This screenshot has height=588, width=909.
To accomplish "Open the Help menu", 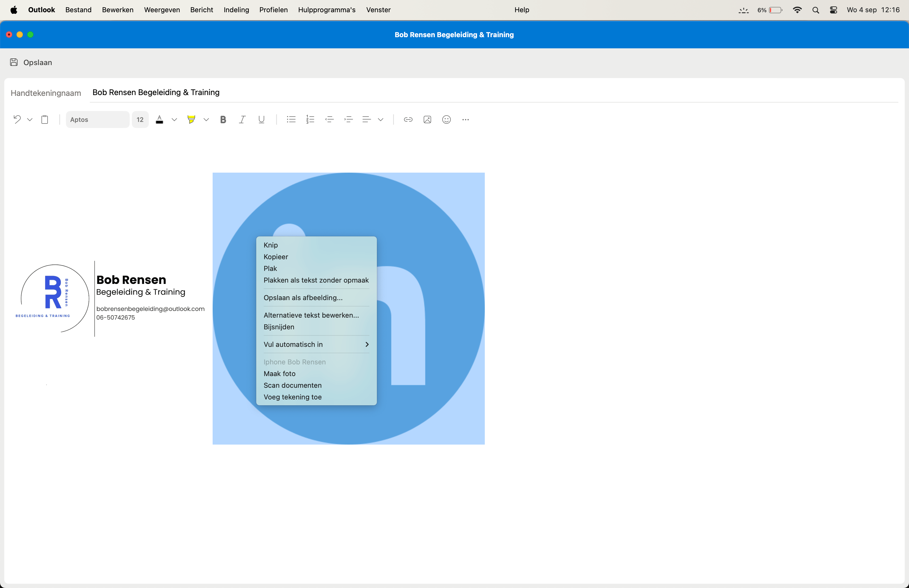I will [522, 10].
